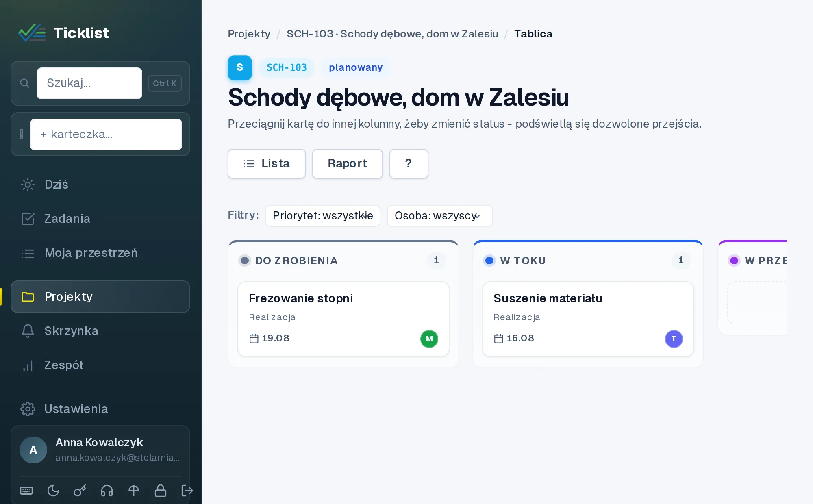This screenshot has width=813, height=504.
Task: Click the blue S project icon
Action: [240, 67]
